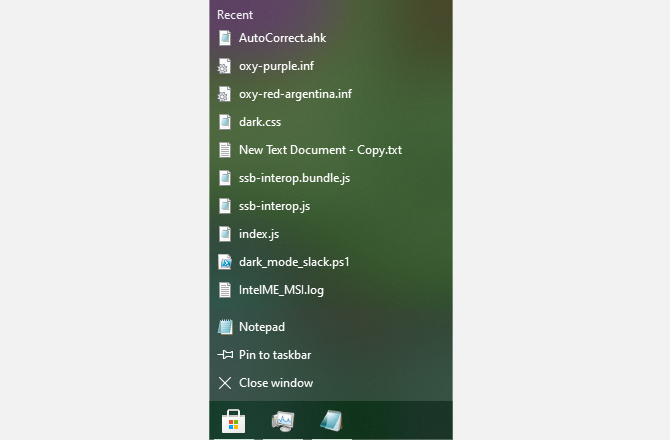Open ssb-interop.js from jump list

(x=331, y=206)
